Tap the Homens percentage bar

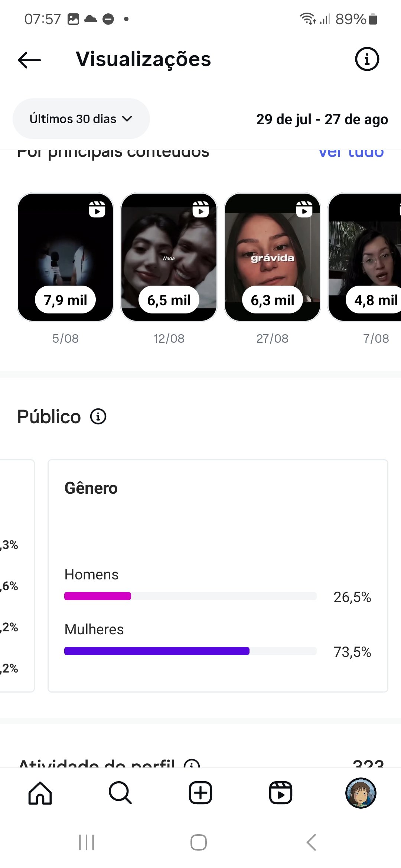[x=190, y=596]
